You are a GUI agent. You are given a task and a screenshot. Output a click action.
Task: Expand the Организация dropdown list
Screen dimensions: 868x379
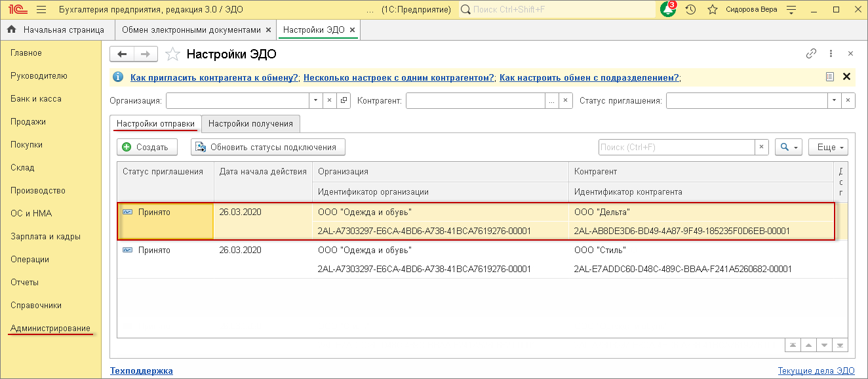pos(315,101)
